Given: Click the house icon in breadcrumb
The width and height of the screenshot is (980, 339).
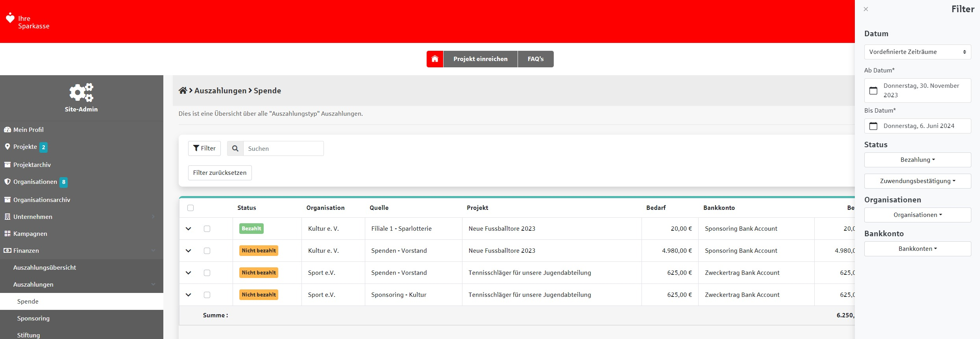Looking at the screenshot, I should point(183,91).
